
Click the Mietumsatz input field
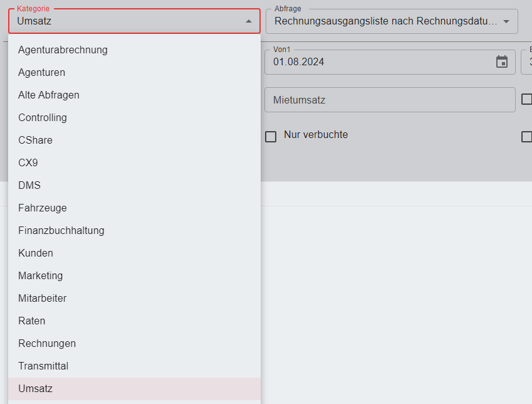point(389,100)
